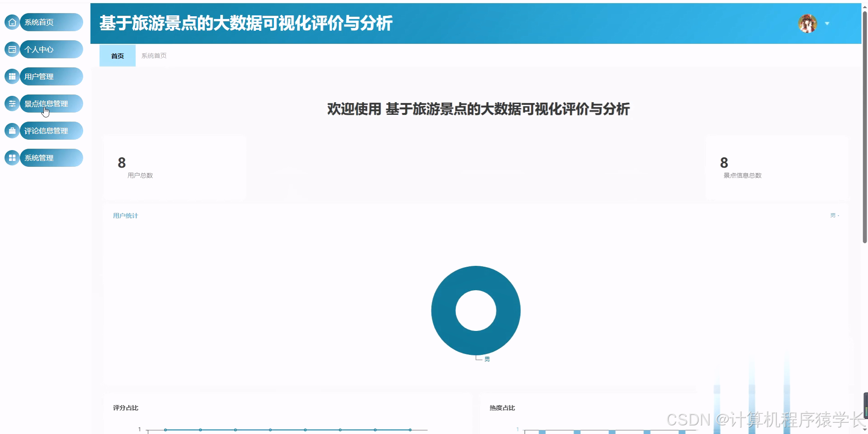Open the user avatar in the header
The width and height of the screenshot is (868, 434).
tap(807, 24)
